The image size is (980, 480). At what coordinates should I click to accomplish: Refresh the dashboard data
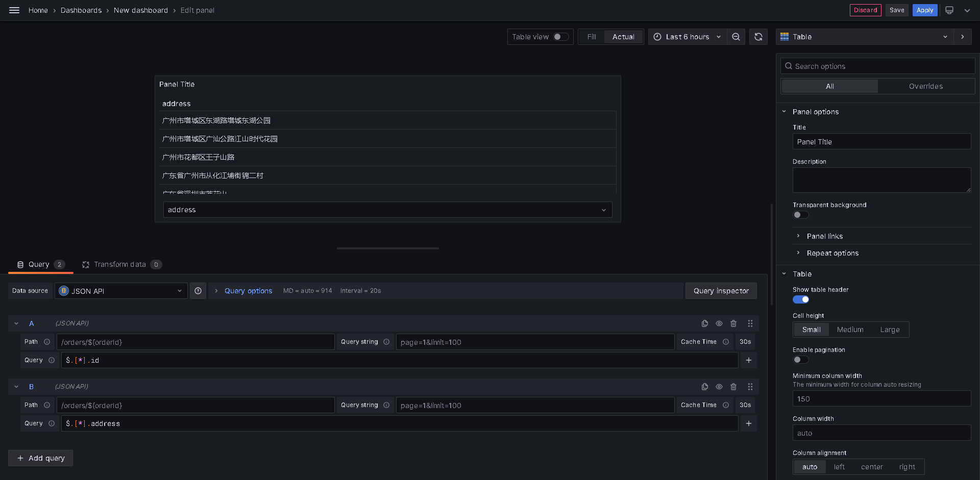(x=758, y=37)
